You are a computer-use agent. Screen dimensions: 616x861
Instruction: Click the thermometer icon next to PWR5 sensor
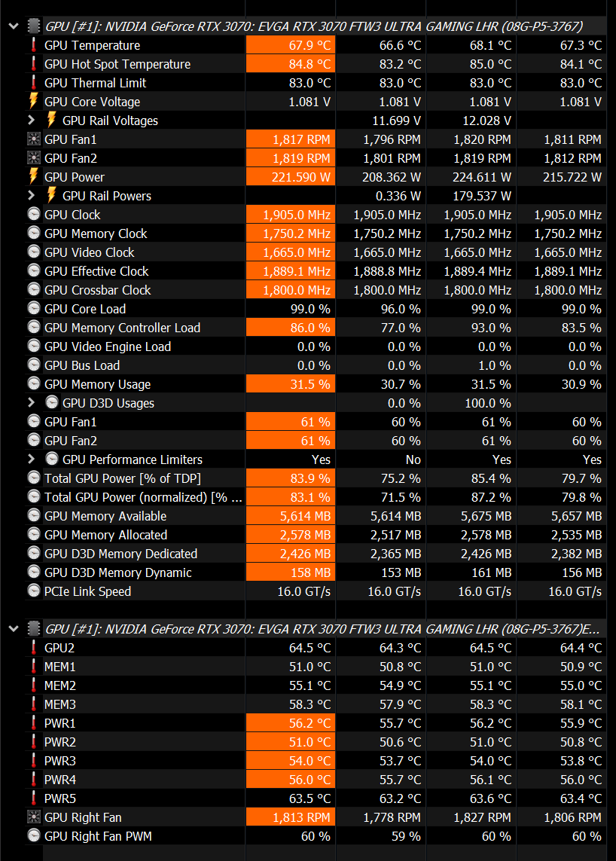click(x=34, y=798)
